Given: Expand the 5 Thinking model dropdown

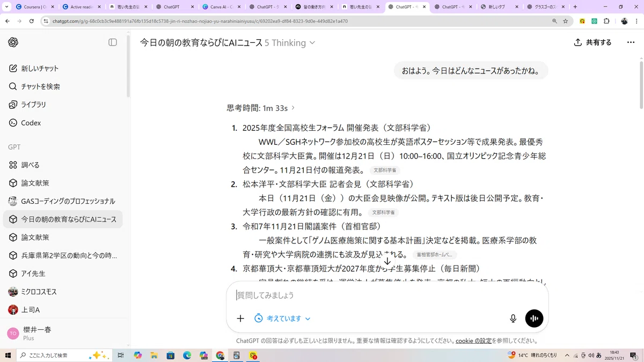Looking at the screenshot, I should (x=290, y=42).
